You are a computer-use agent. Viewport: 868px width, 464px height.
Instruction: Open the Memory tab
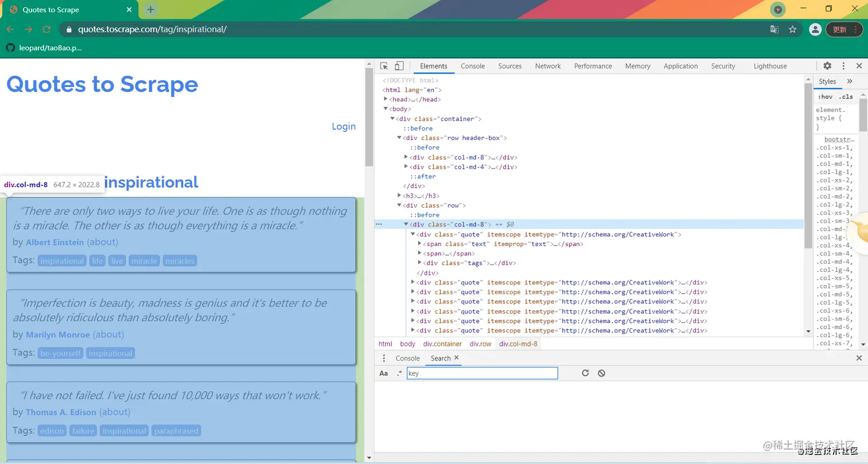637,66
